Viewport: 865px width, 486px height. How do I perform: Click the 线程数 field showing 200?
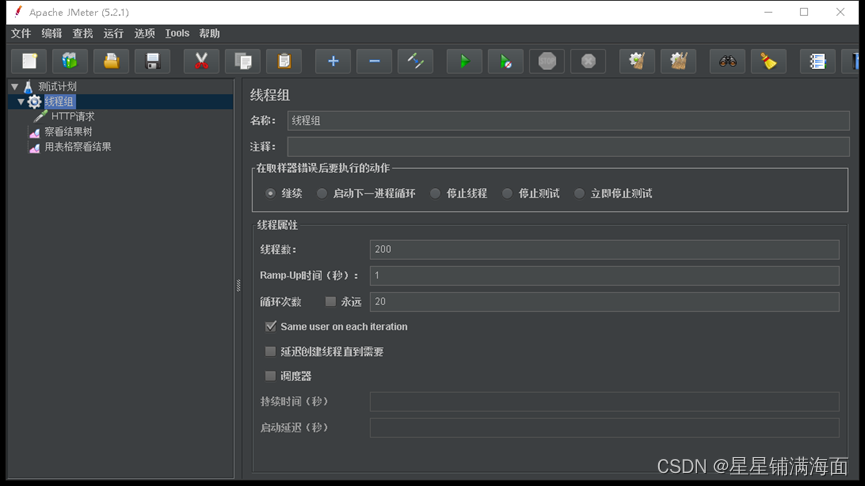click(605, 249)
